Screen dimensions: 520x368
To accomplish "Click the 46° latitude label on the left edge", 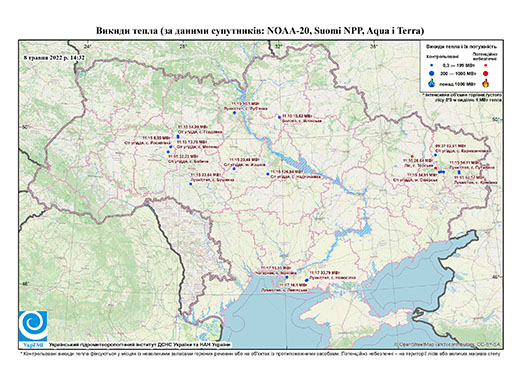I will tap(25, 284).
